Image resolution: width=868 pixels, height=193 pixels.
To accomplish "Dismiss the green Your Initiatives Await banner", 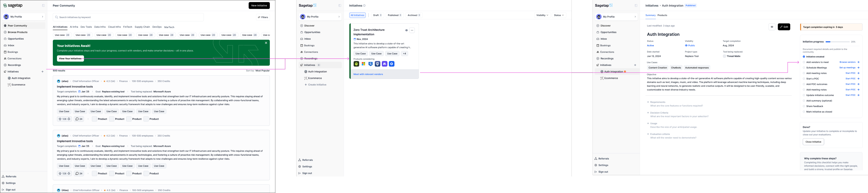I will coord(266,43).
